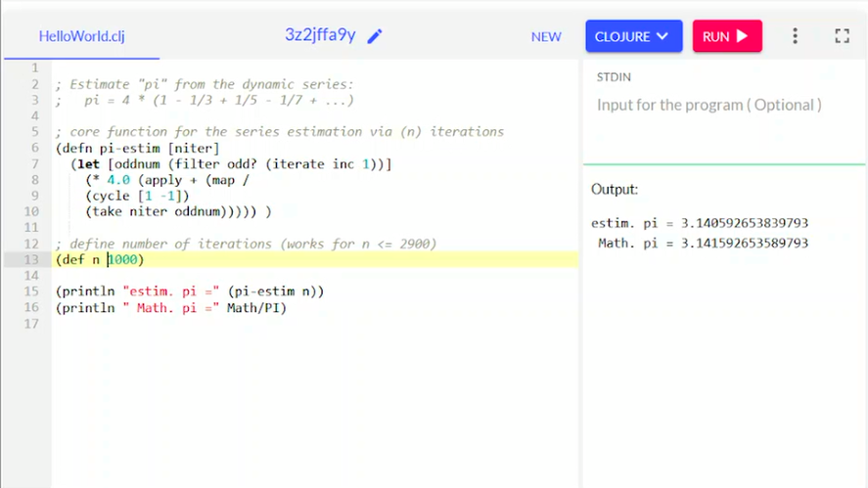Click the project name 3z2jffa9y
The width and height of the screenshot is (868, 488).
(x=320, y=35)
